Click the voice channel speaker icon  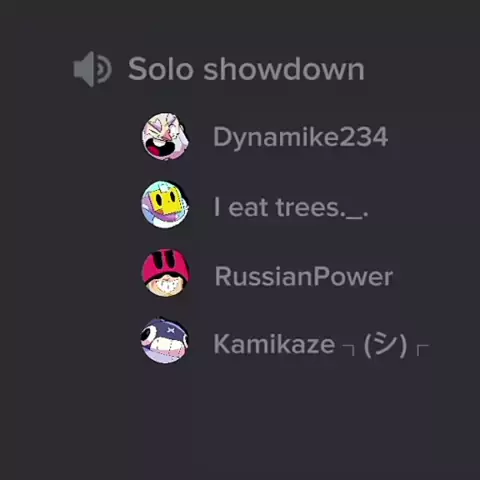[x=92, y=69]
